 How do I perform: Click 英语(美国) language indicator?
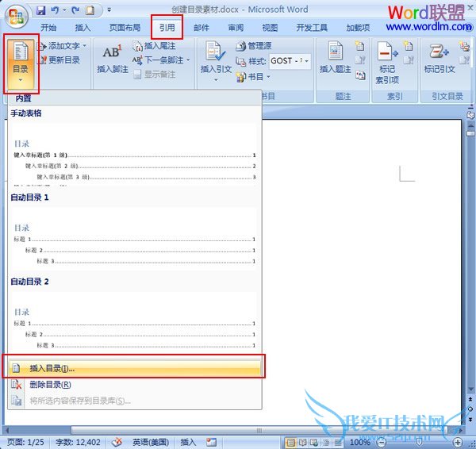151,442
